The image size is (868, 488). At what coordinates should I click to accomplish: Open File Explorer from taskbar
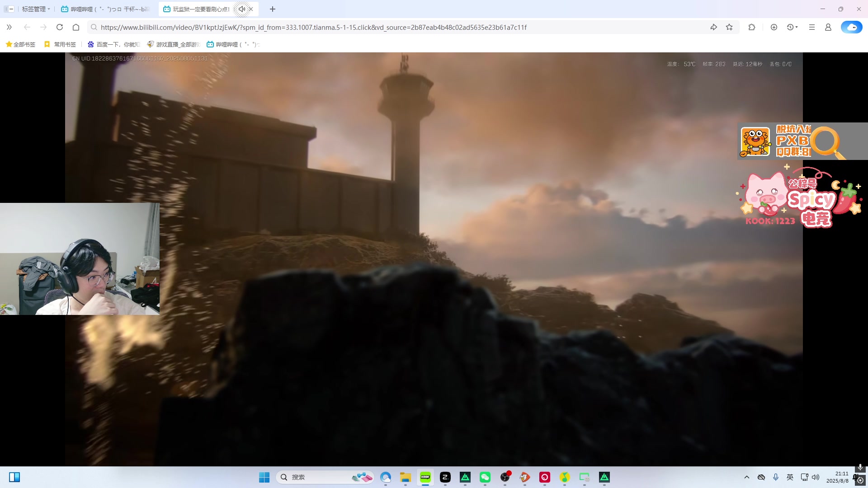(406, 477)
